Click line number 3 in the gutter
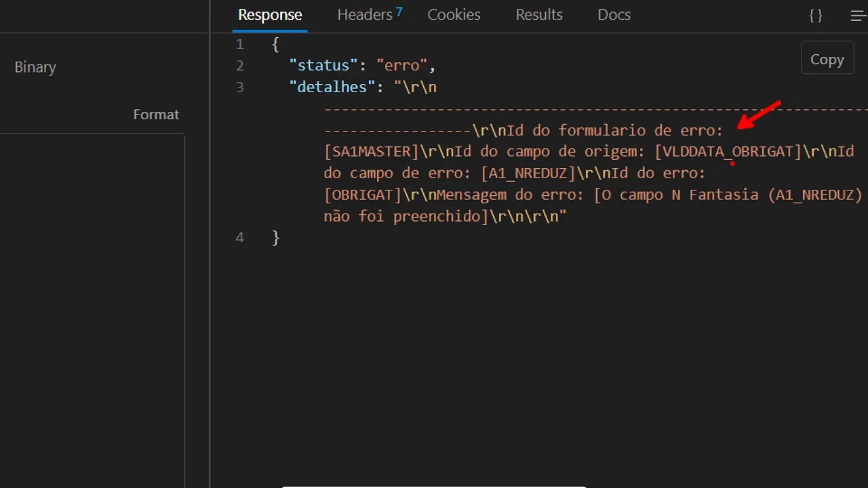868x488 pixels. 239,87
